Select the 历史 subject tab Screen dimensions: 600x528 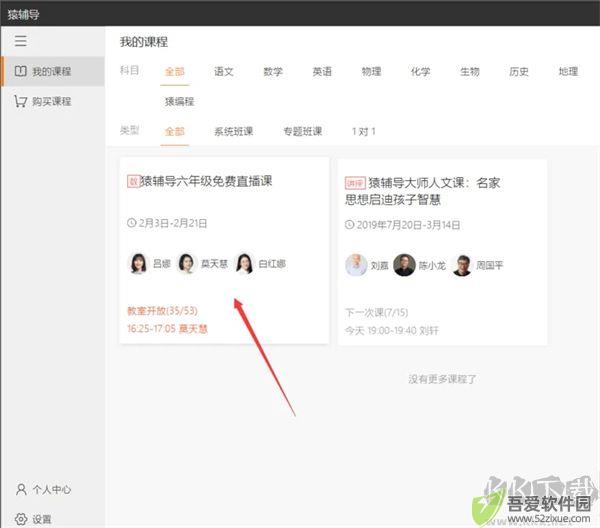tap(519, 72)
